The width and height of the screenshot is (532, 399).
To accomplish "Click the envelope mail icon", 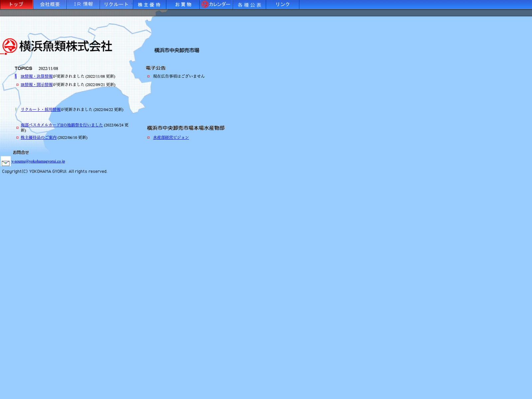I will coord(6,162).
